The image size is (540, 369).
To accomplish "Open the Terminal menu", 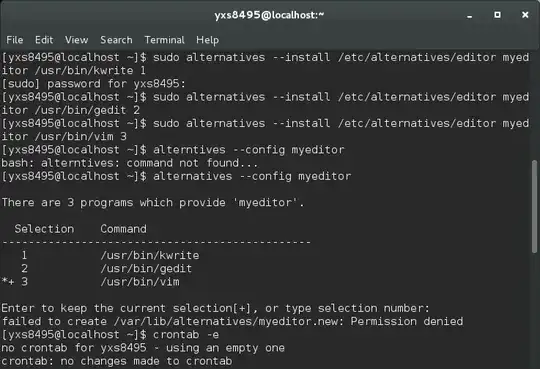I will pos(164,40).
